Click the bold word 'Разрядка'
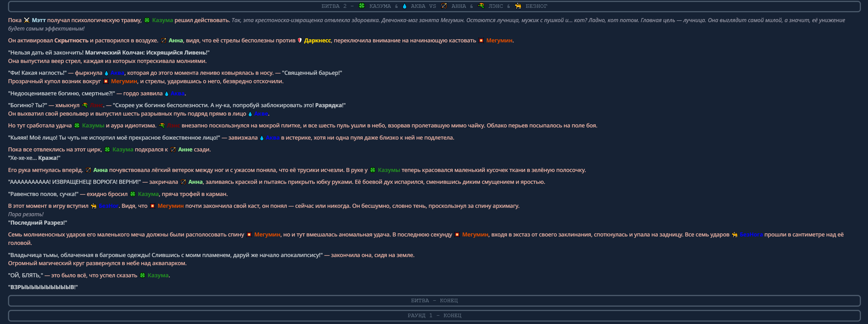868x324 pixels. coord(329,105)
